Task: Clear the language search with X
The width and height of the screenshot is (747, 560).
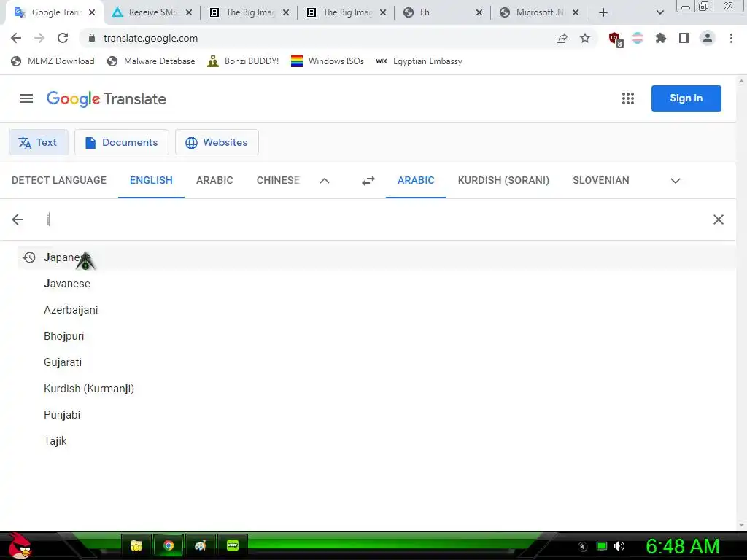Action: coord(719,219)
